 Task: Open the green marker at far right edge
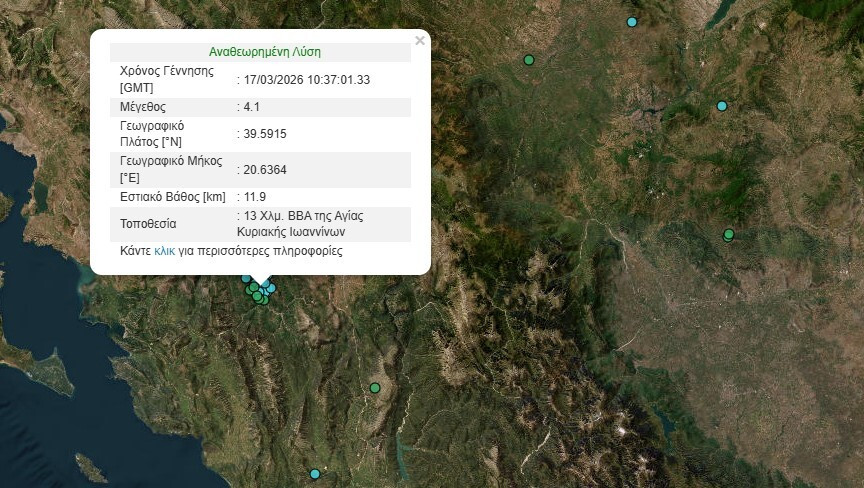tap(729, 235)
